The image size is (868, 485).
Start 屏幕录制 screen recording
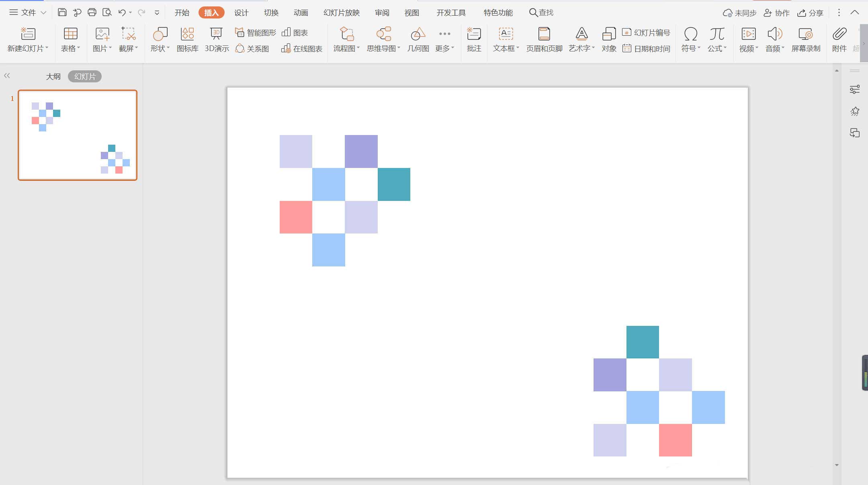click(x=805, y=40)
